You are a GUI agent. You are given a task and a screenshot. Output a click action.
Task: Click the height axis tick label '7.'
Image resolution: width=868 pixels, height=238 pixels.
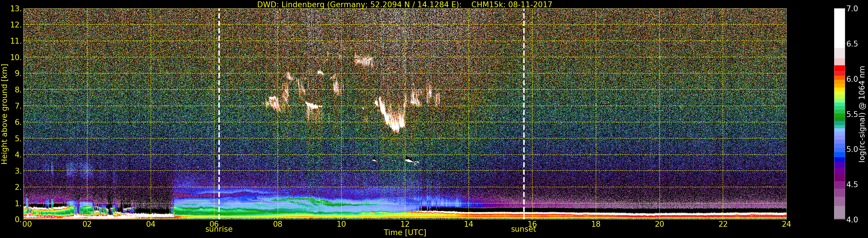coord(18,106)
